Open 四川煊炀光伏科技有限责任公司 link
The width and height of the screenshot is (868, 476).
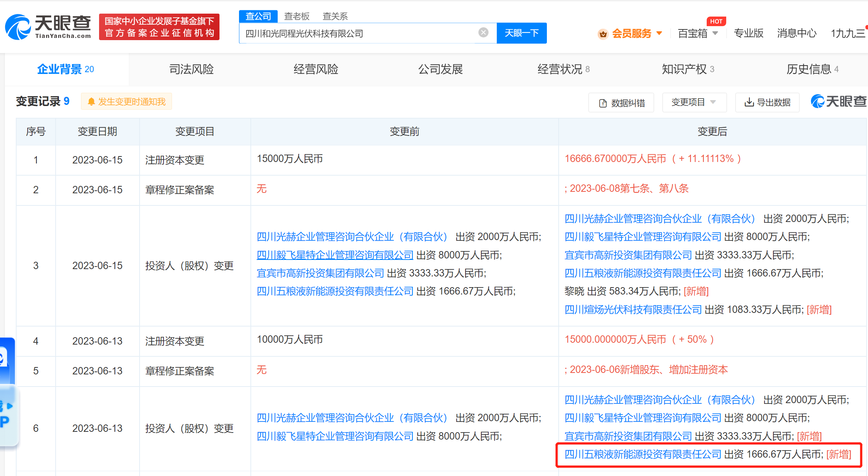[x=633, y=310]
